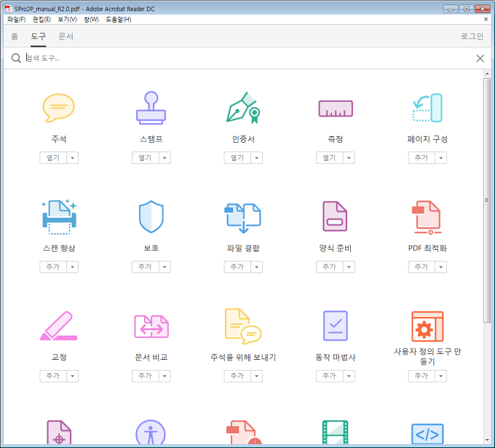Viewport: 495px width, 448px height.
Task: Click the PDF 최적화 icon
Action: (x=427, y=217)
